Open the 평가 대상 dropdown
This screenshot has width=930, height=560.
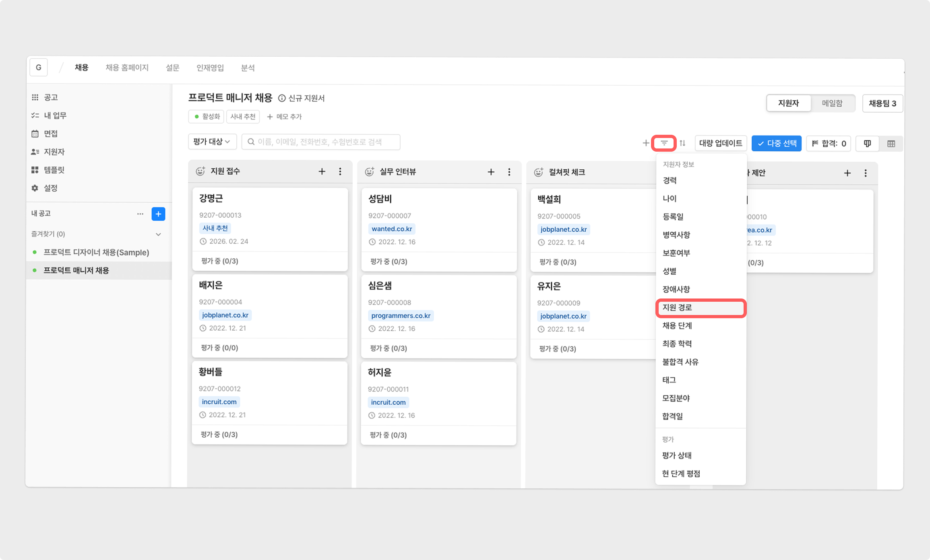[212, 142]
